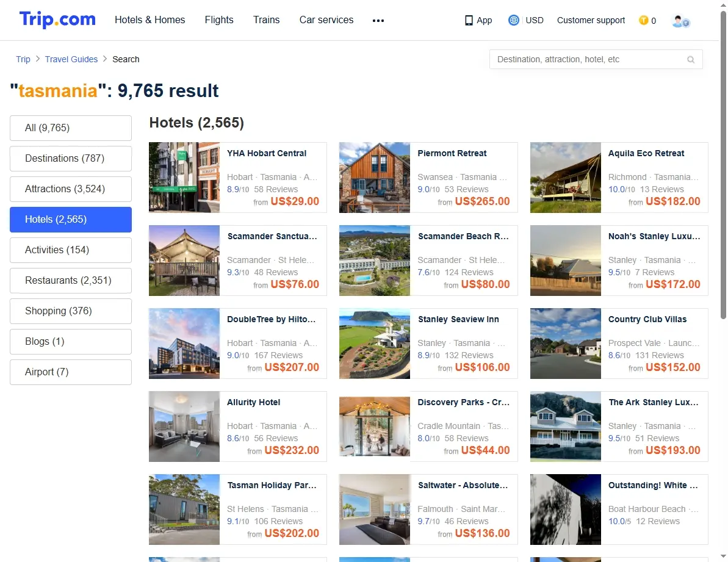The image size is (728, 562).
Task: Click the US$136.00 Saltwater price
Action: point(483,534)
